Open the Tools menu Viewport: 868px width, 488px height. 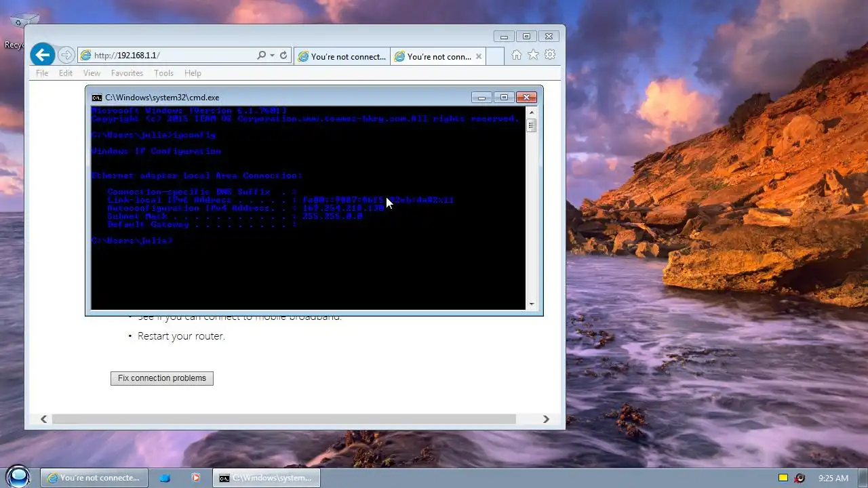[163, 73]
